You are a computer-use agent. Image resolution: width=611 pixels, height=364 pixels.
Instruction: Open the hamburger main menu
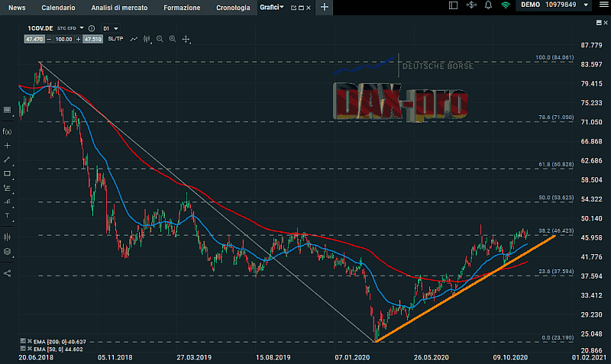[603, 5]
